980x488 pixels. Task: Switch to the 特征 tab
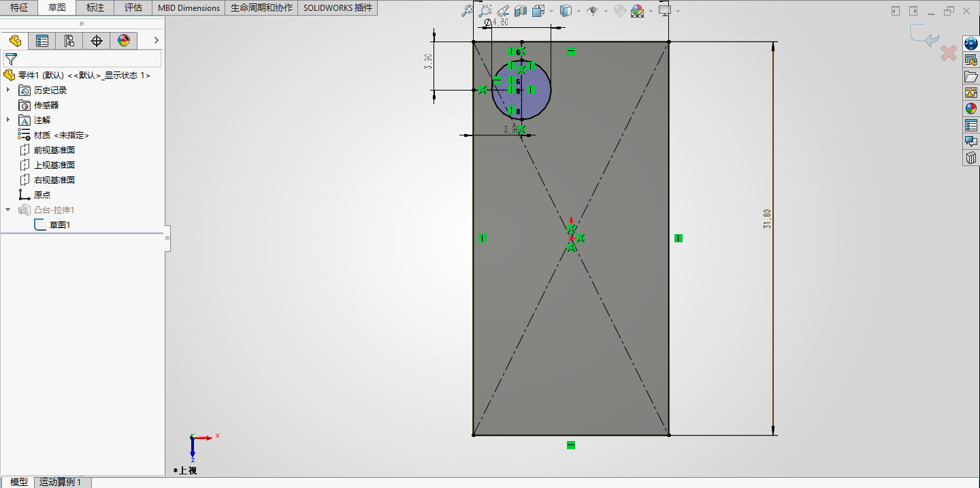[x=19, y=8]
